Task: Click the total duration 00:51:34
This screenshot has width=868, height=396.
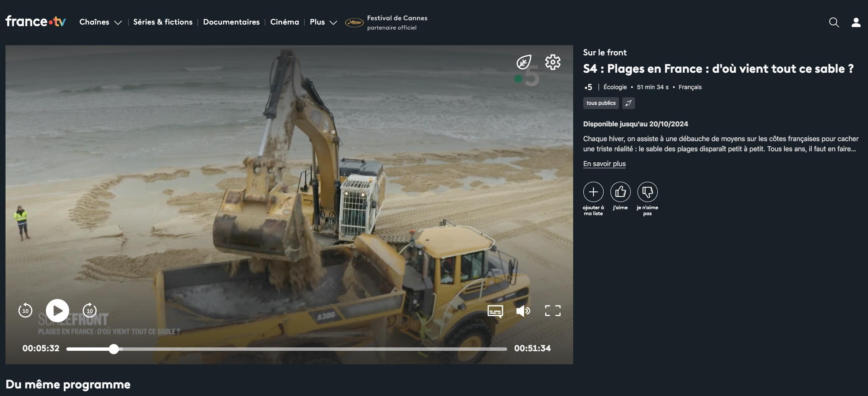Action: coord(533,348)
